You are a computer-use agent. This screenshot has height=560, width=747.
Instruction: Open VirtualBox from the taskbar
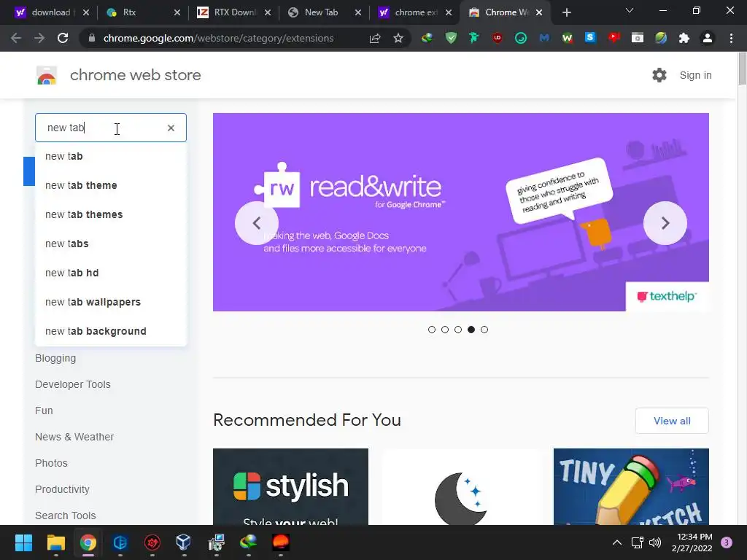pos(183,542)
